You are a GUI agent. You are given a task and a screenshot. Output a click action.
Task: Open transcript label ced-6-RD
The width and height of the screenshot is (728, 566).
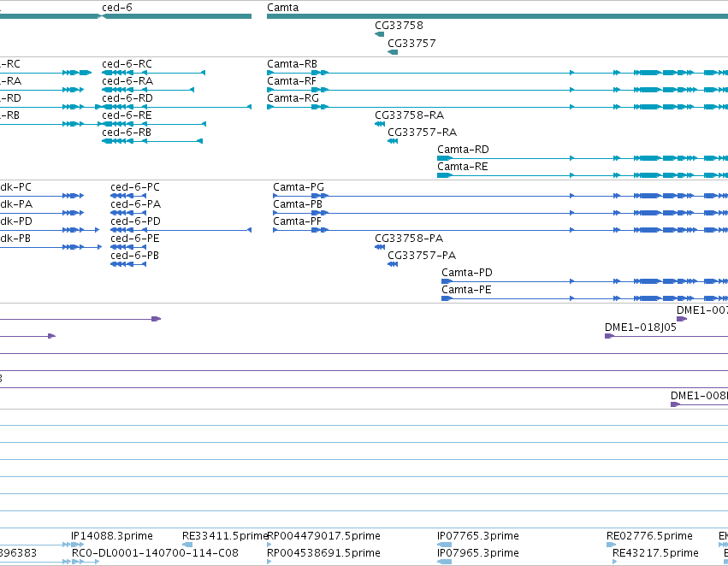click(x=127, y=98)
